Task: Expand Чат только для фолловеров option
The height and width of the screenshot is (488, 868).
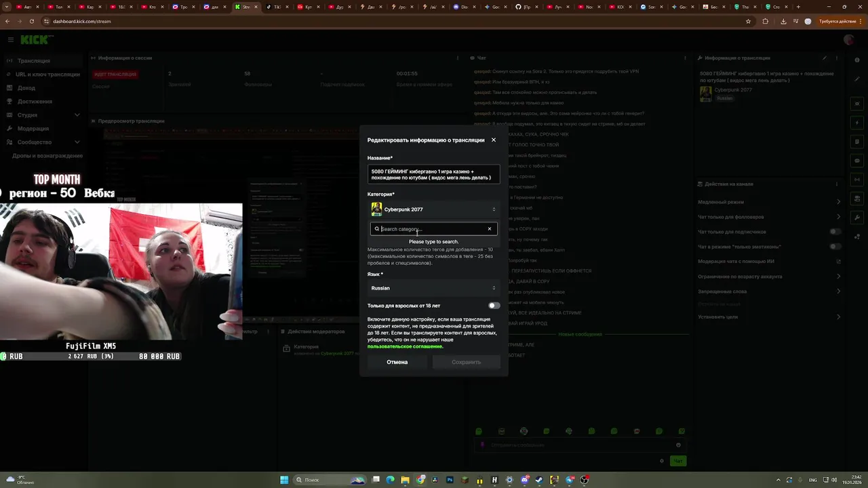Action: [x=769, y=217]
